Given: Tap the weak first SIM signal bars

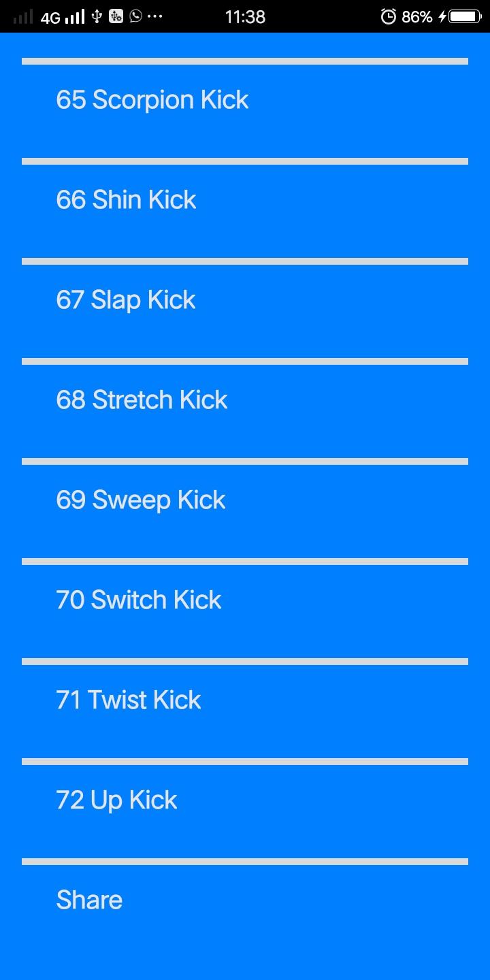Looking at the screenshot, I should 22,17.
